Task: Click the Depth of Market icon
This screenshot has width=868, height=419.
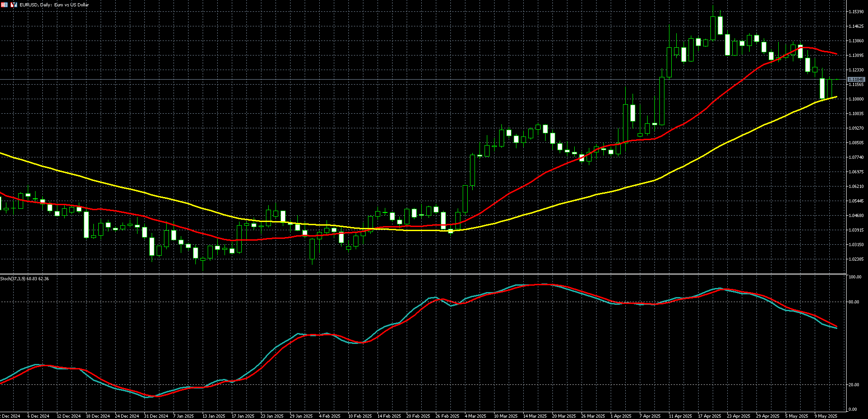Action: pos(4,5)
